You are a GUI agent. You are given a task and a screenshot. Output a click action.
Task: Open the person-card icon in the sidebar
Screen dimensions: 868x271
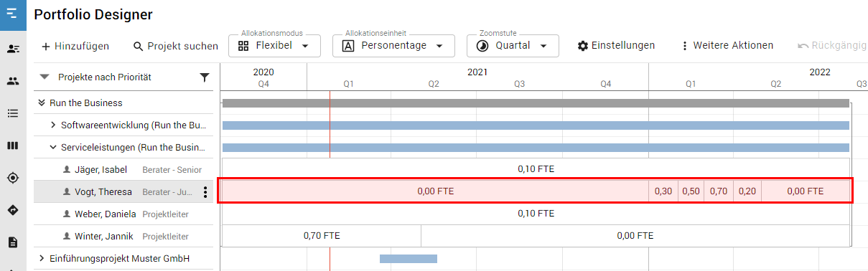click(13, 49)
